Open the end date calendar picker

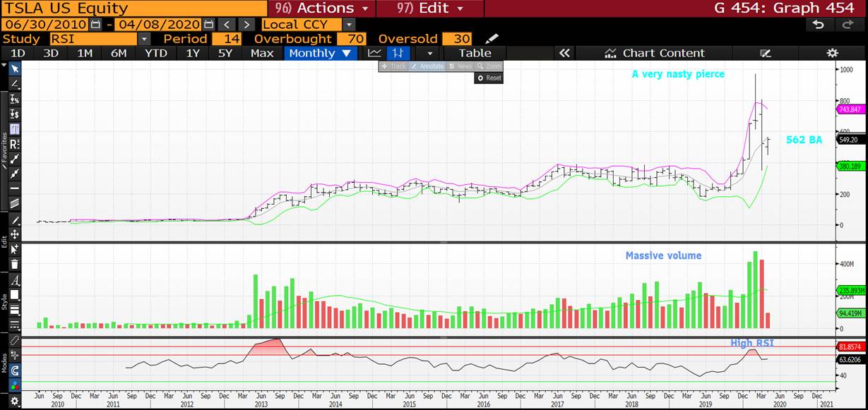point(209,24)
